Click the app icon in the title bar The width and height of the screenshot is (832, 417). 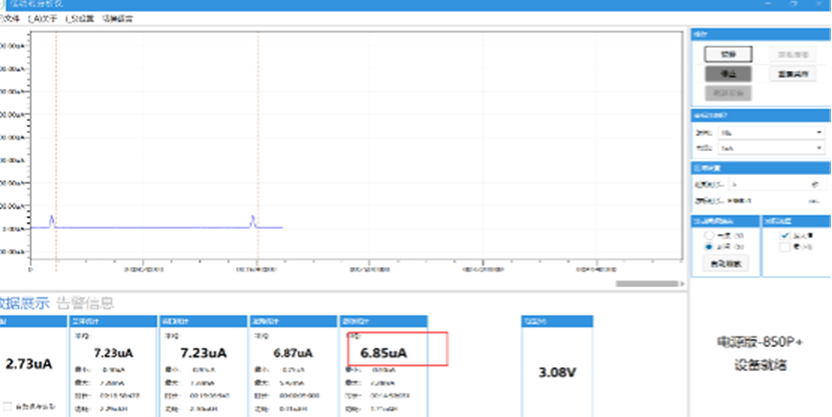pyautogui.click(x=4, y=5)
